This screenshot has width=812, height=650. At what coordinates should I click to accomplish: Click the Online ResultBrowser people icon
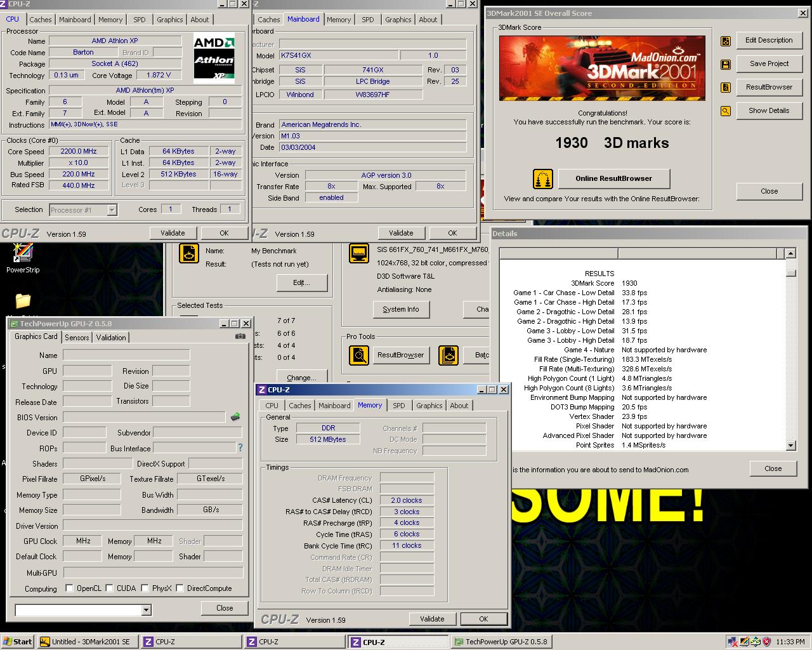coord(542,179)
